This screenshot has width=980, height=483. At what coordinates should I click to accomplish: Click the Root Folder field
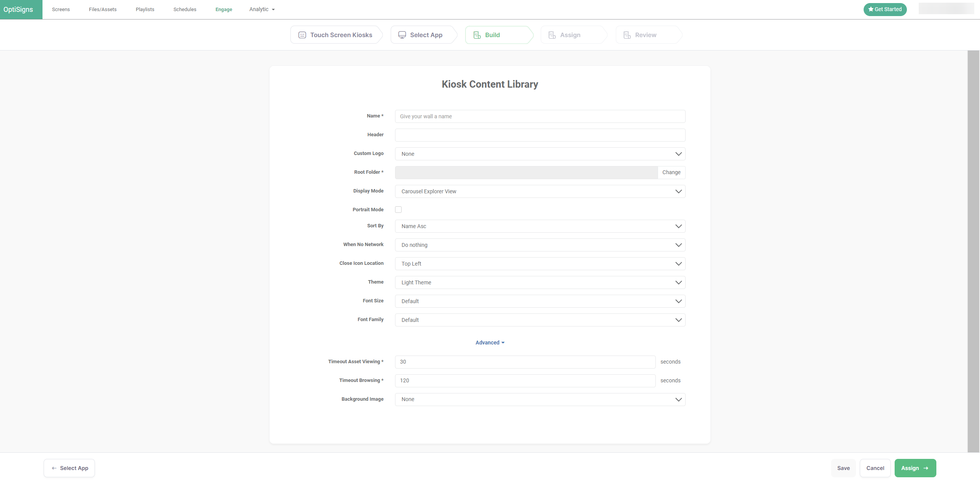[526, 173]
